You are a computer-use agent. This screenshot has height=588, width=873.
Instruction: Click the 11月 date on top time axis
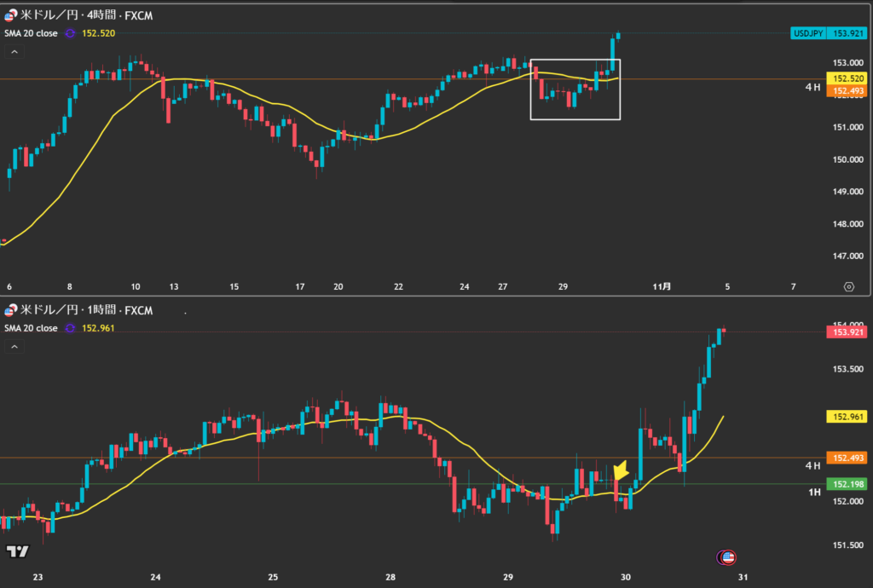click(x=668, y=286)
